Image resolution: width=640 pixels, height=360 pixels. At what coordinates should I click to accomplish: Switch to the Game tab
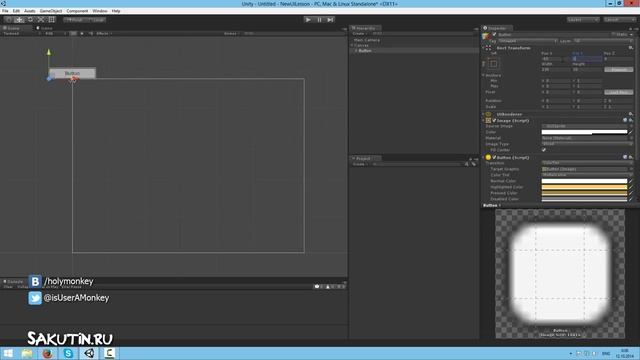[45, 28]
